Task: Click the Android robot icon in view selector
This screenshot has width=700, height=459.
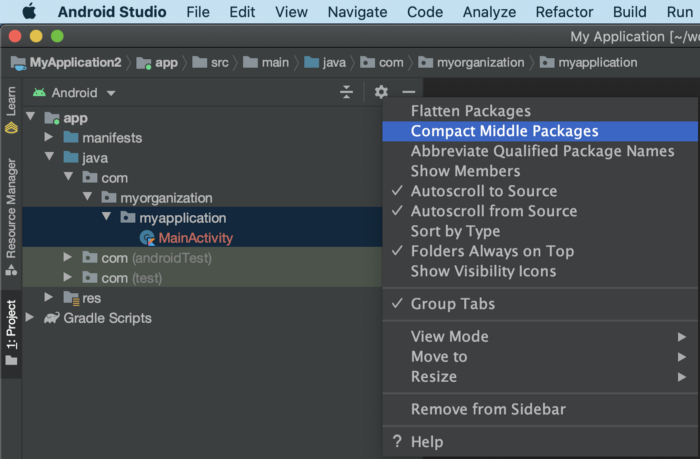Action: (x=39, y=92)
